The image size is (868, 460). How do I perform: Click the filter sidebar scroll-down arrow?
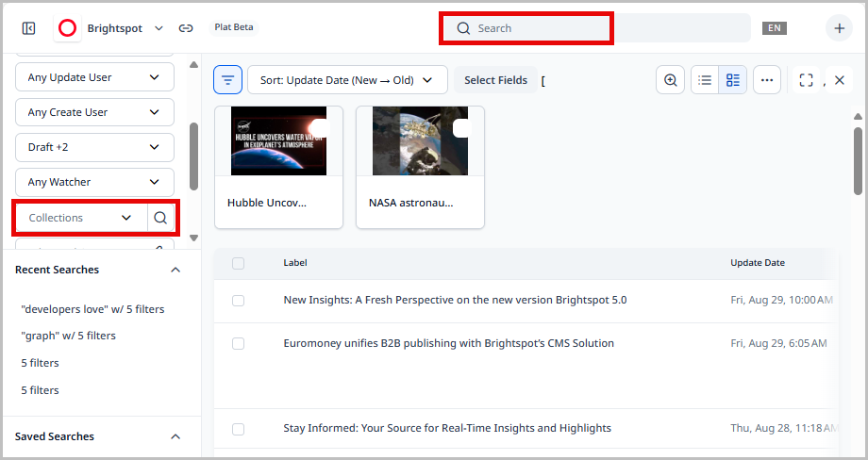click(193, 238)
